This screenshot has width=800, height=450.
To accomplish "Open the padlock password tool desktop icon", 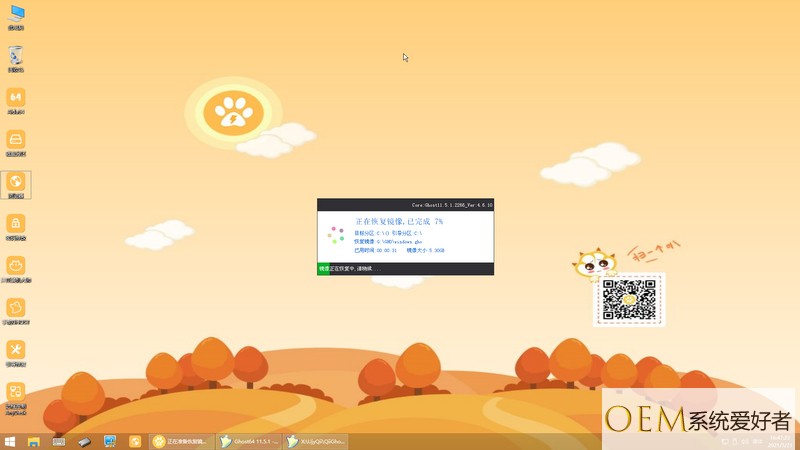I will (16, 224).
